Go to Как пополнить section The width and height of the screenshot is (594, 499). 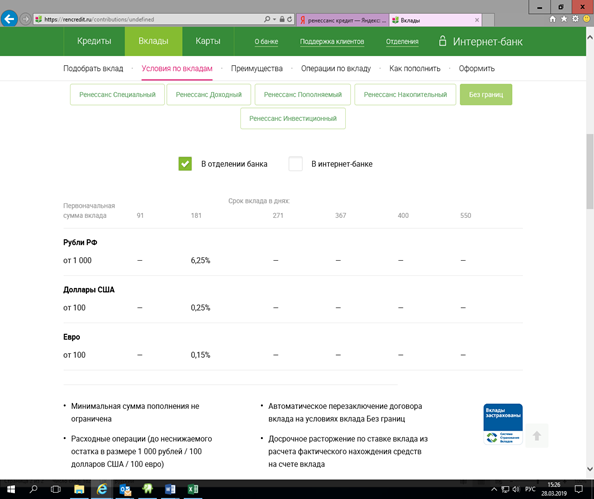(x=415, y=69)
